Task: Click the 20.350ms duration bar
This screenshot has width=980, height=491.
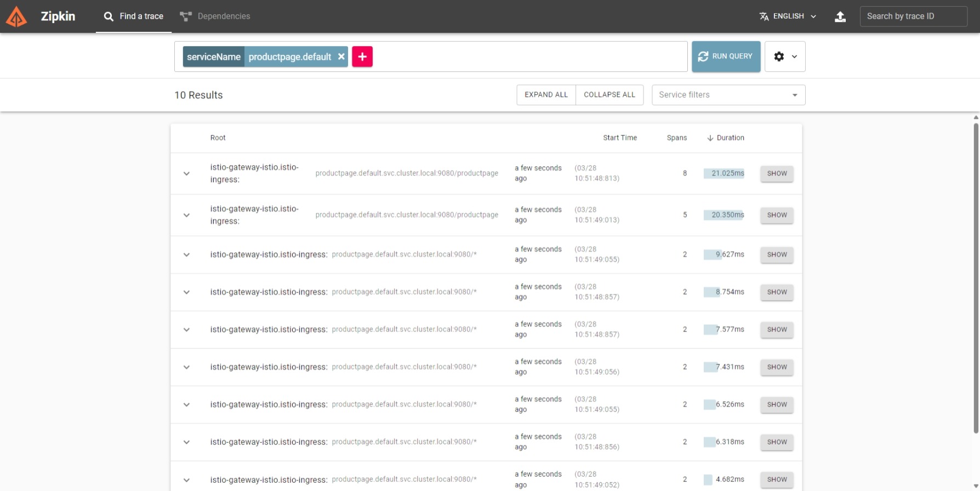Action: click(723, 215)
